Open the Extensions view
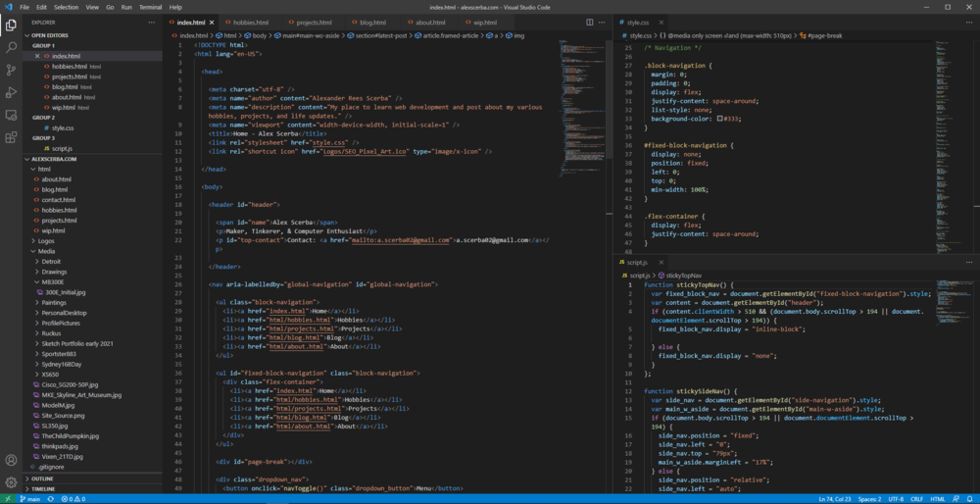 coord(11,137)
